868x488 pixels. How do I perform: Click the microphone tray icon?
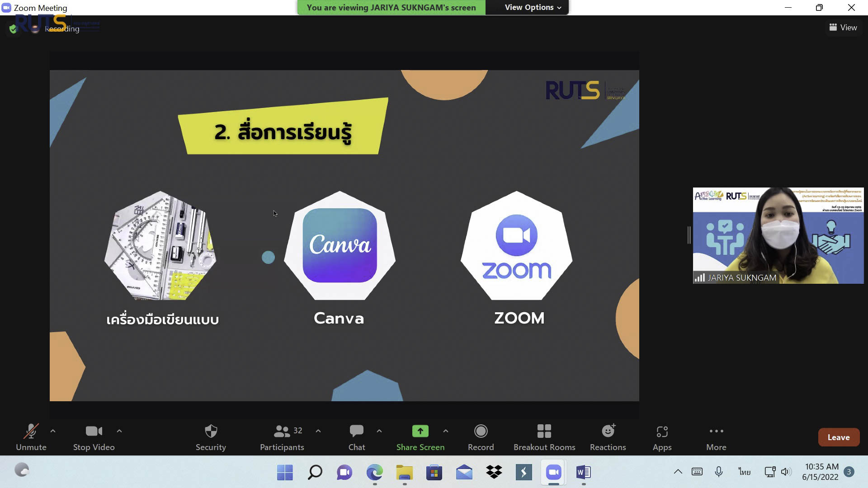click(x=719, y=472)
